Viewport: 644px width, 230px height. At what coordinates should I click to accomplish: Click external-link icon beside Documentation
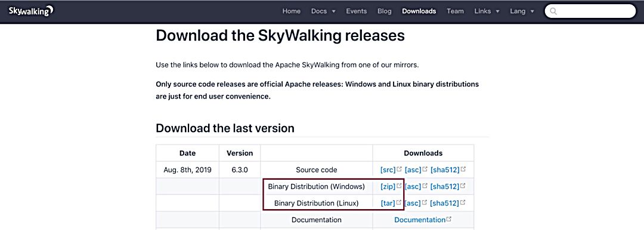(449, 219)
